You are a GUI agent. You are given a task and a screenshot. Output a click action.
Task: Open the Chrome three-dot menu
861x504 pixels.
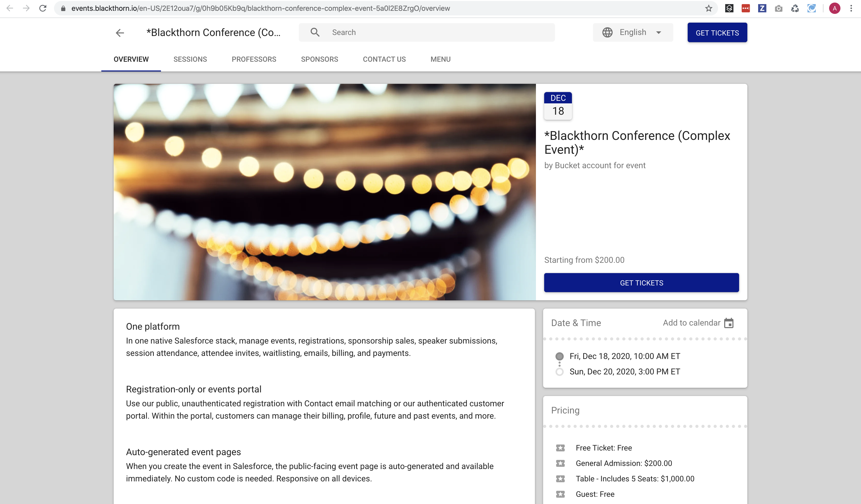click(851, 8)
